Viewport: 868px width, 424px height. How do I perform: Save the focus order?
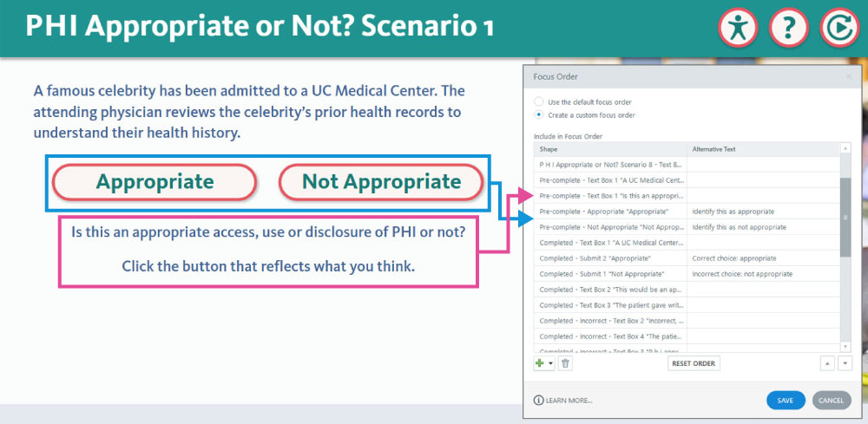tap(786, 401)
